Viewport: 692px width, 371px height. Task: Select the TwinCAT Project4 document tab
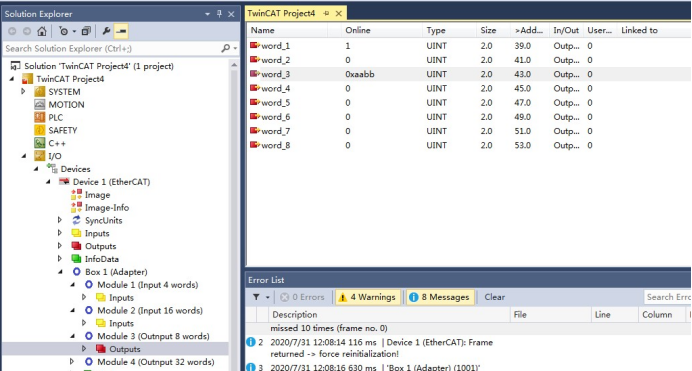(x=282, y=13)
